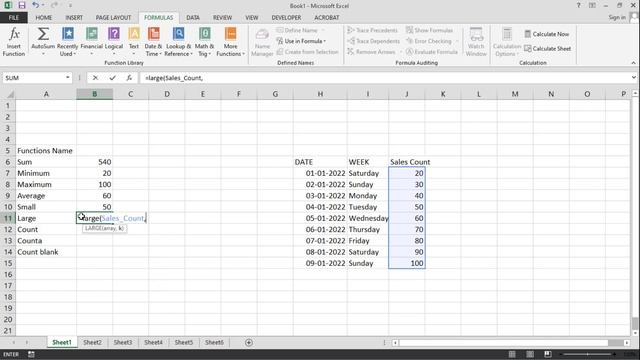Viewport: 640px width, 360px height.
Task: Switch to the ACROBAT tab
Action: coord(327,18)
